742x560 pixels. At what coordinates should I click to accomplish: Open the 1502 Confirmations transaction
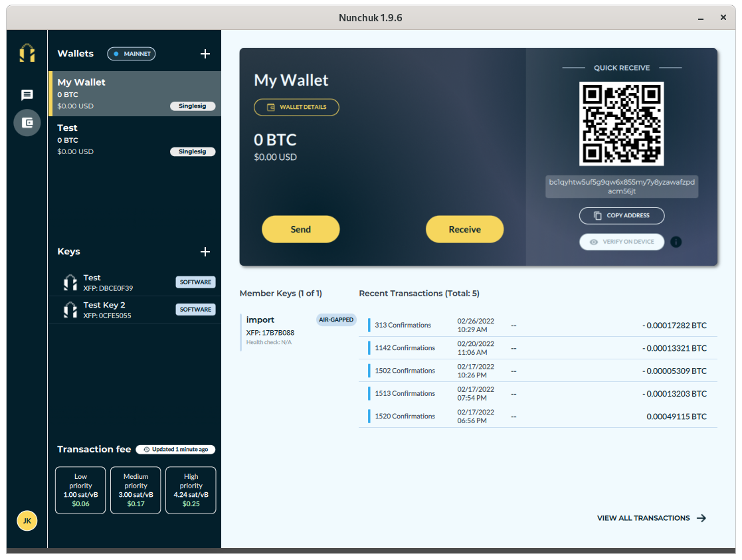(x=538, y=371)
